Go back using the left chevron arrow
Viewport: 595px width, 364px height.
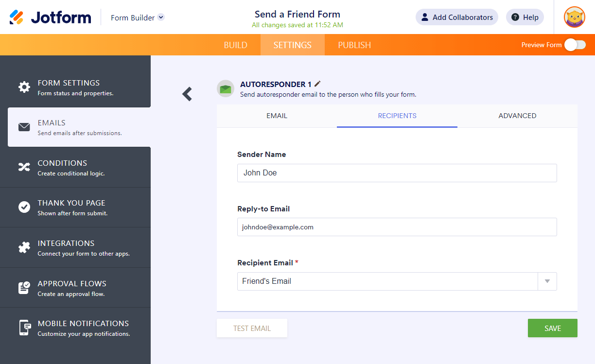pyautogui.click(x=187, y=94)
